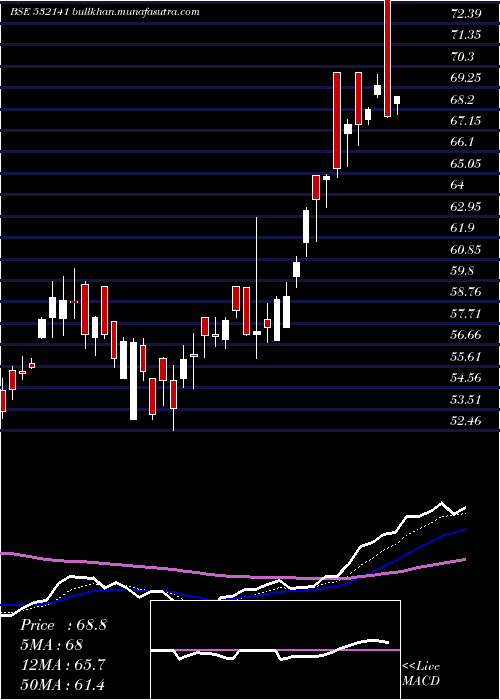Select the 60.85 price axis label
This screenshot has height=700, width=500.
[x=466, y=249]
